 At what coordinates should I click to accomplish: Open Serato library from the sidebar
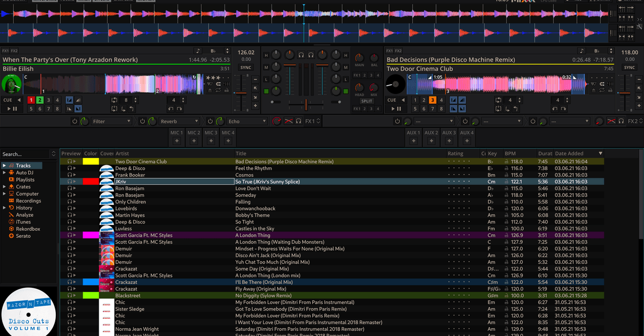pos(21,236)
